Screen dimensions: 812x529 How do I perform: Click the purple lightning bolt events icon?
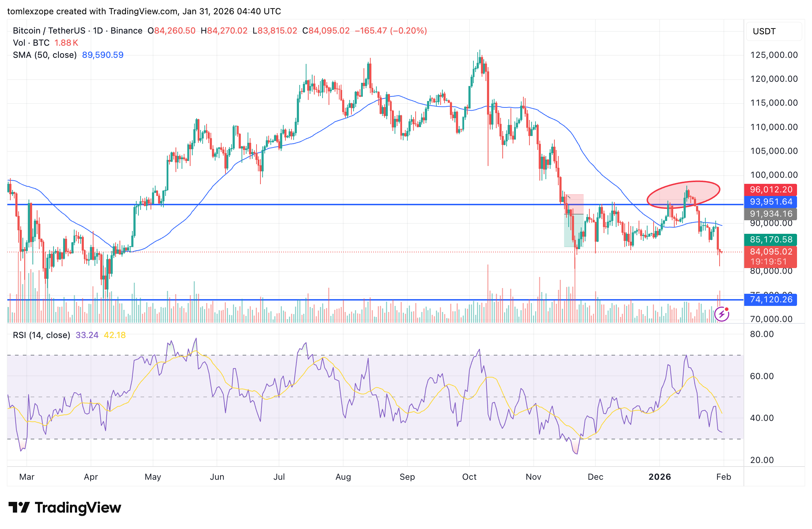(722, 314)
